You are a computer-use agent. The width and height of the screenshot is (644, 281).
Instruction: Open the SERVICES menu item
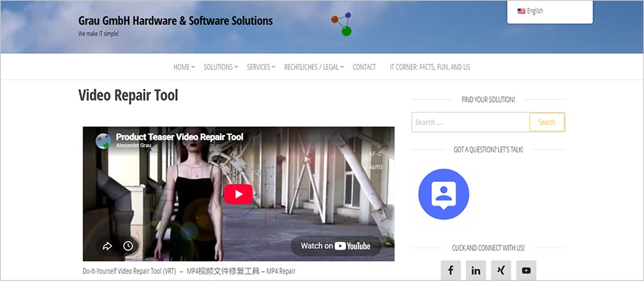(258, 67)
